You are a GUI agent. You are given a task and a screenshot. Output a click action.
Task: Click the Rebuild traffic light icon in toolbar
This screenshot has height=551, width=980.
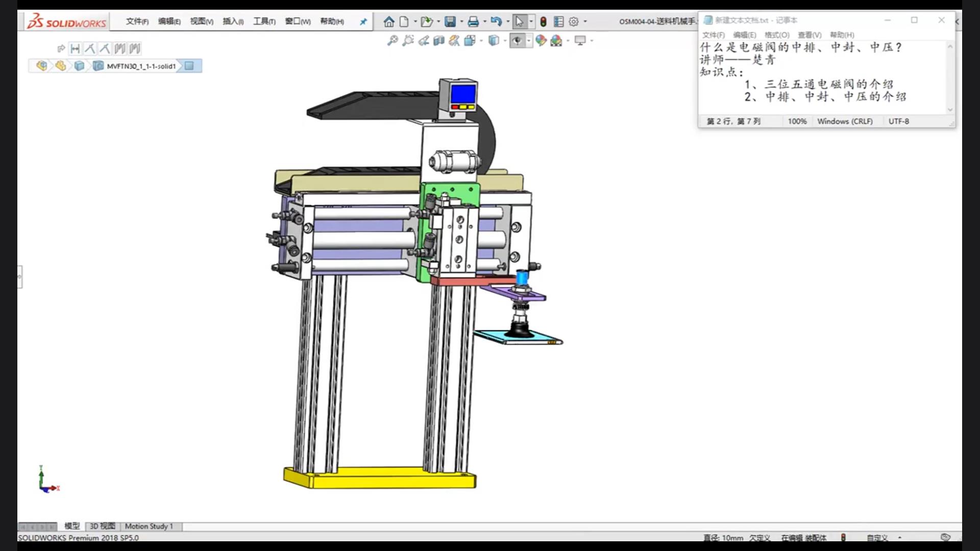coord(544,21)
